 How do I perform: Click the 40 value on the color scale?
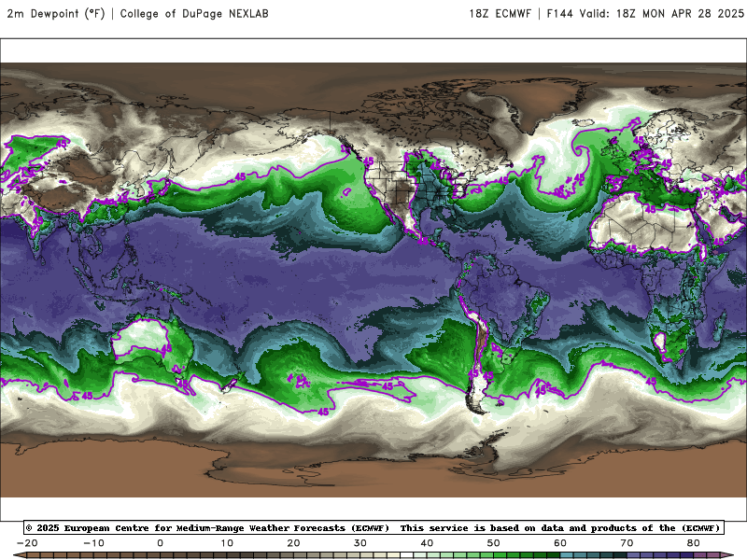click(427, 543)
